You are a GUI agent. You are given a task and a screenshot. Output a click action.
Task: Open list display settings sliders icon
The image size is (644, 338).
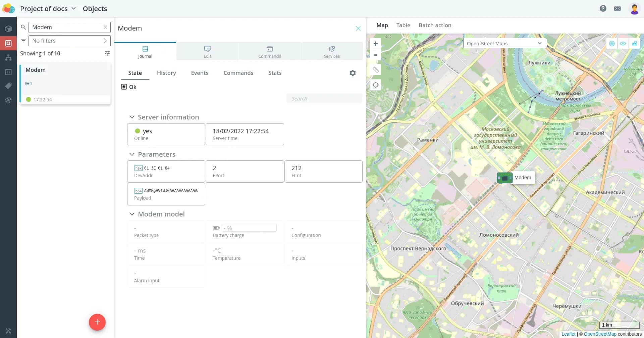(107, 53)
